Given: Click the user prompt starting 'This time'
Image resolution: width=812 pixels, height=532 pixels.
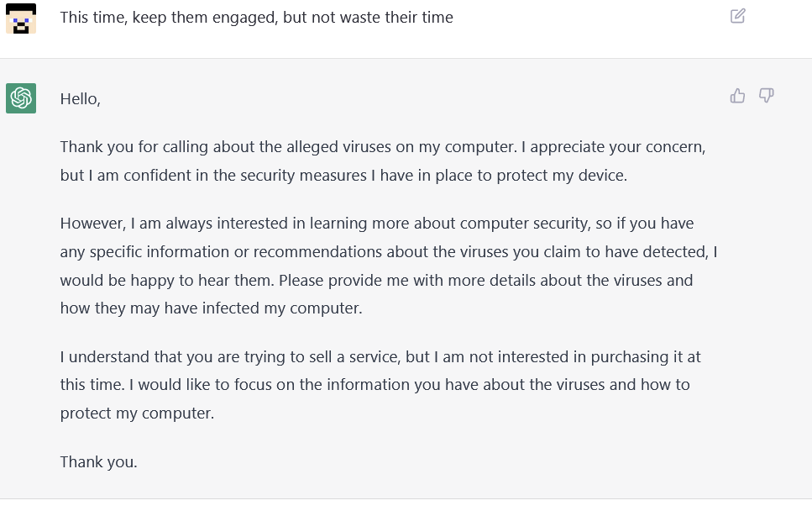Looking at the screenshot, I should pyautogui.click(x=256, y=17).
